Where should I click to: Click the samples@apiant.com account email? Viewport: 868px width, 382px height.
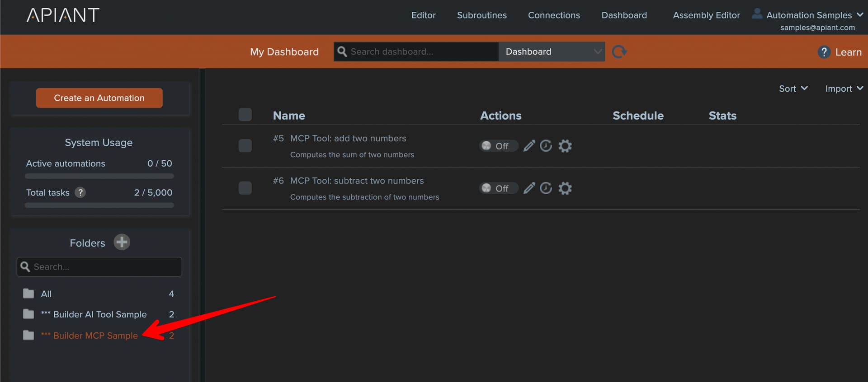coord(817,28)
